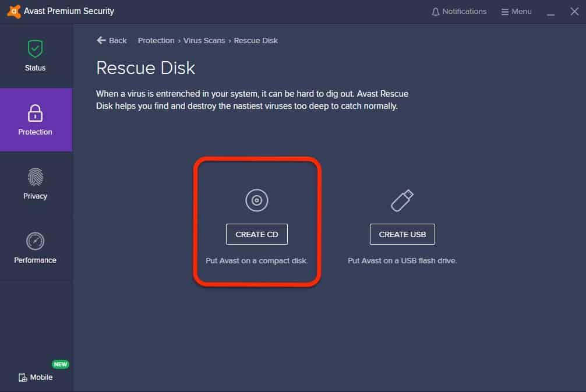Screen dimensions: 586x392
Task: Open the Mobile device icon
Action: (x=23, y=377)
